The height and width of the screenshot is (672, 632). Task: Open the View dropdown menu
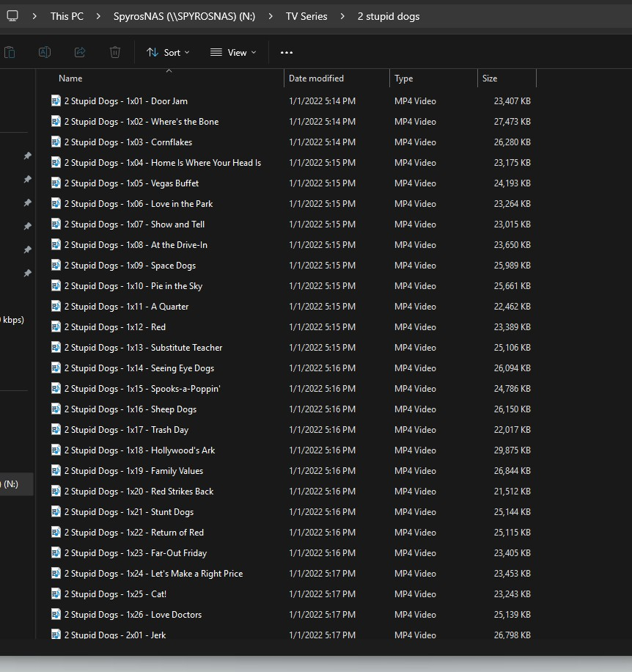point(233,52)
